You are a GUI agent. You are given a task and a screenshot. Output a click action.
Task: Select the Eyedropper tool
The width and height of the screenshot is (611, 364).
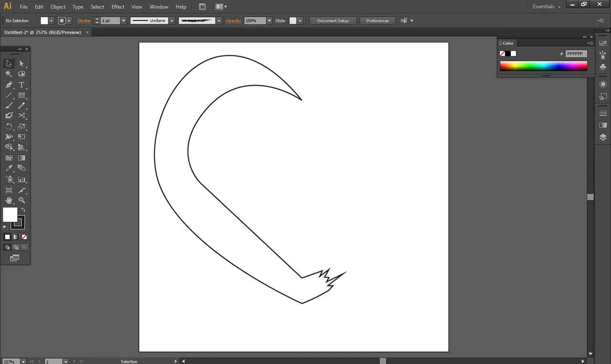coord(9,168)
